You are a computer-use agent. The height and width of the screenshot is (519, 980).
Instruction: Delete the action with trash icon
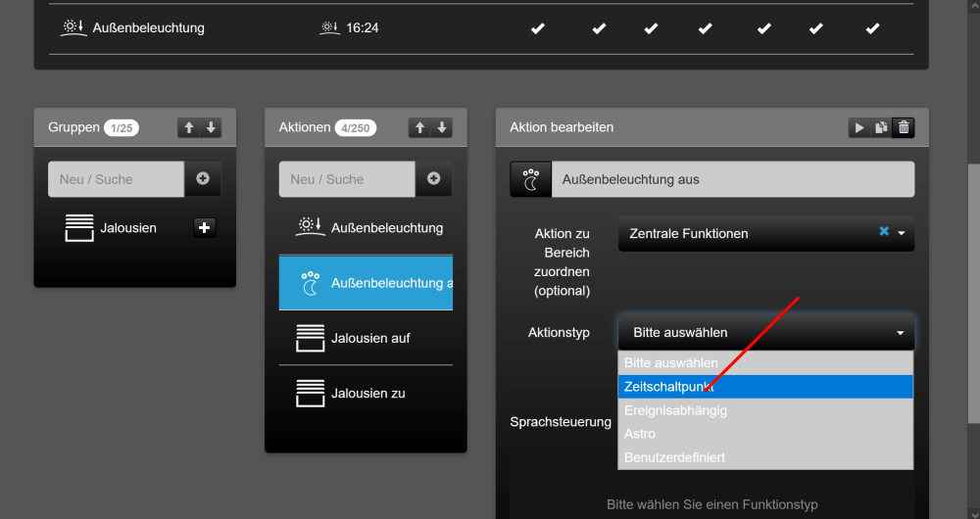(x=904, y=127)
